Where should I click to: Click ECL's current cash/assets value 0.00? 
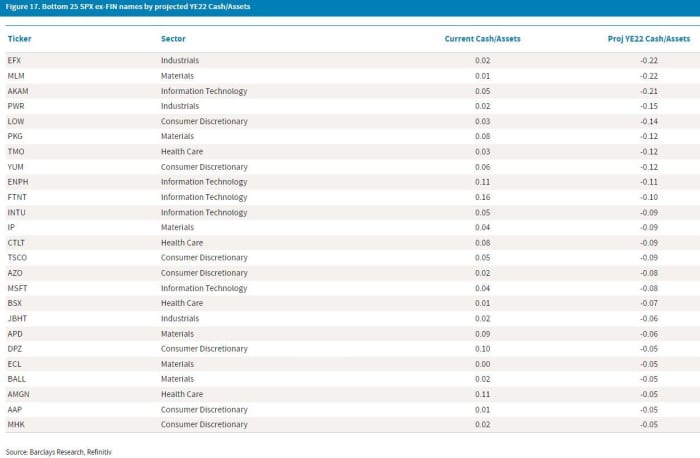click(483, 364)
